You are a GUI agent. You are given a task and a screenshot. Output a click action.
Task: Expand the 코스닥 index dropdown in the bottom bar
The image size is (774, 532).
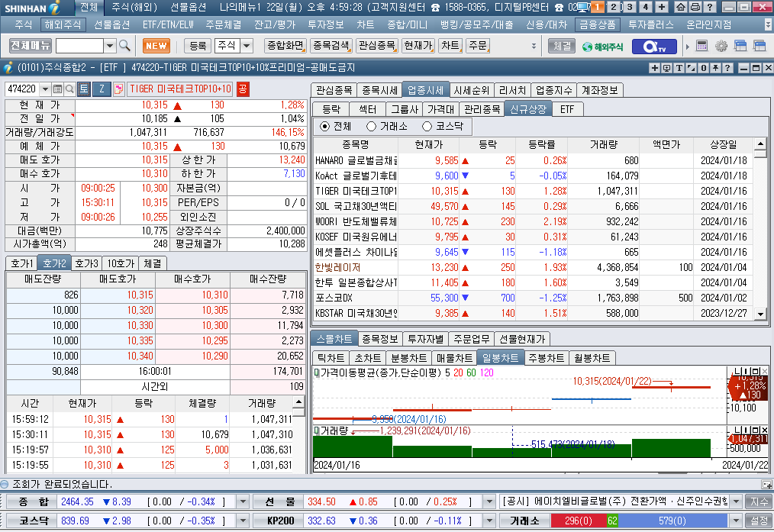(243, 521)
